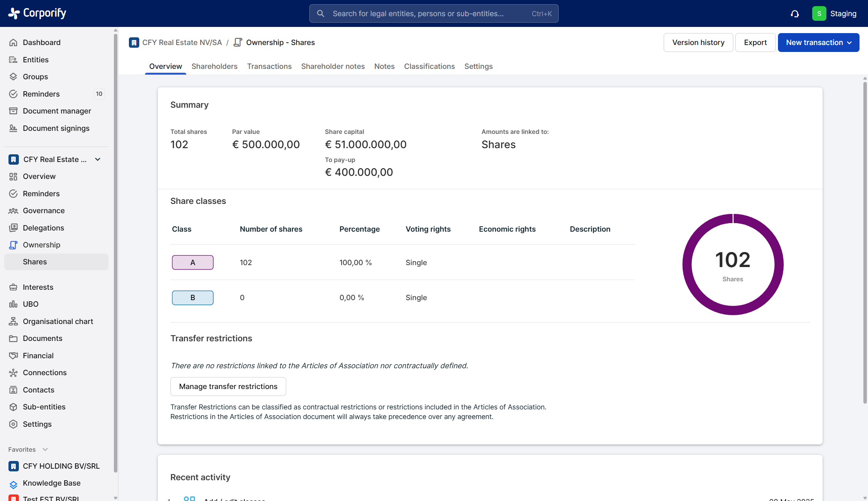Click the blue class B badge

pyautogui.click(x=192, y=297)
